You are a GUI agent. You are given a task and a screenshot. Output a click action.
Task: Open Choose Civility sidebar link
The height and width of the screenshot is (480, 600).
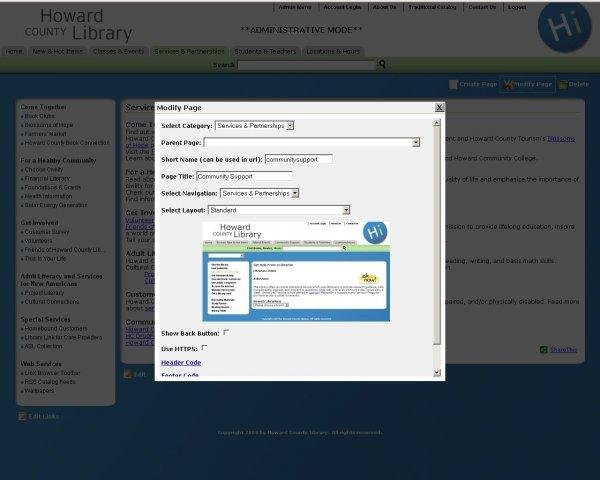[44, 170]
